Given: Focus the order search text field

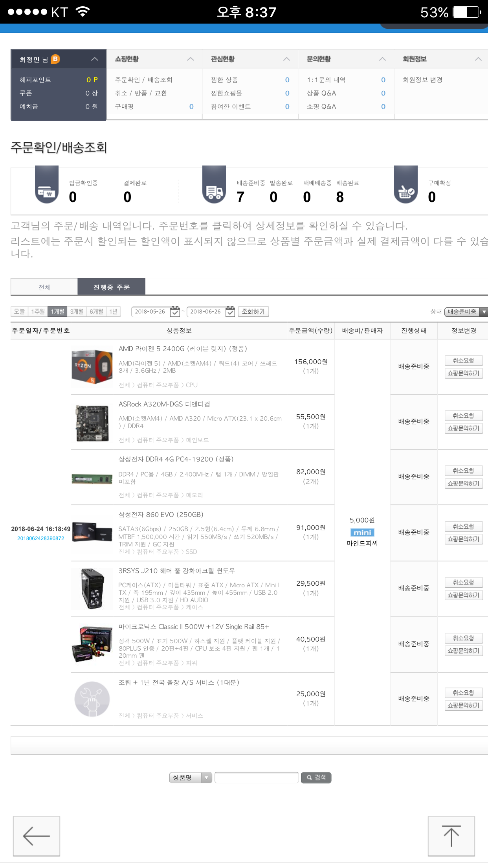Looking at the screenshot, I should pos(257,778).
